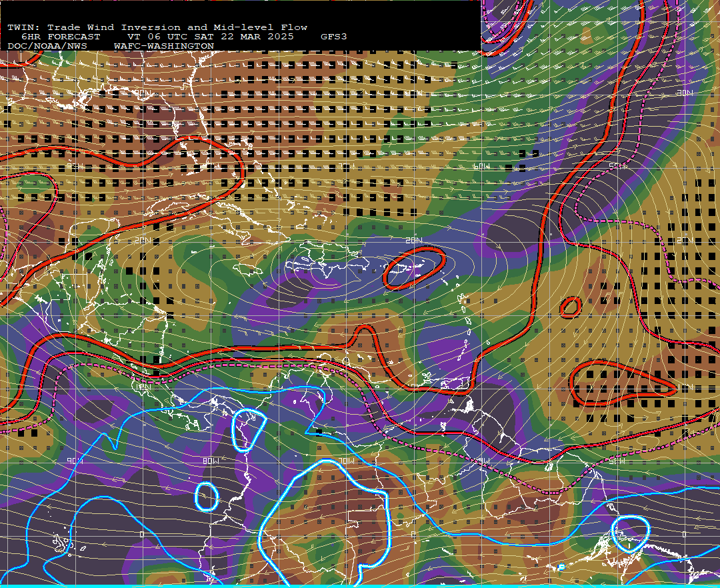Click the red oval contour over Puerto Rico
The image size is (720, 588).
coord(414,269)
